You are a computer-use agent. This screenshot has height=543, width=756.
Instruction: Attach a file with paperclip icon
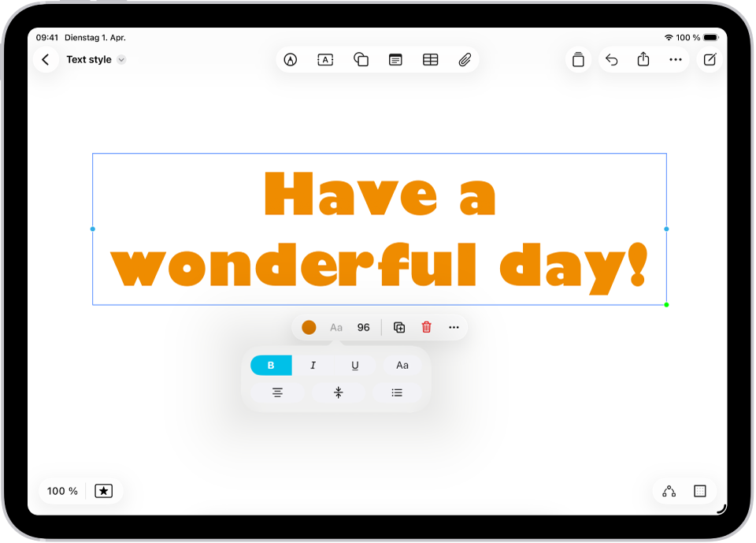tap(465, 60)
